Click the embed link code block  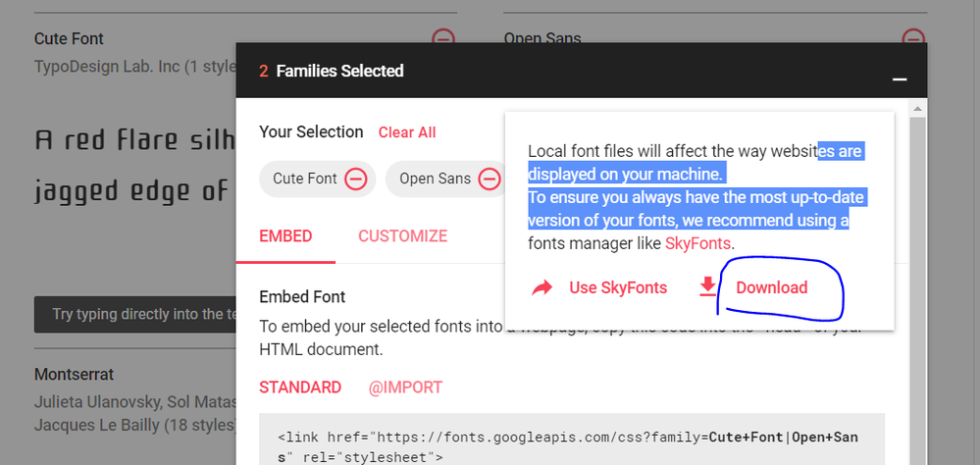tap(572, 439)
